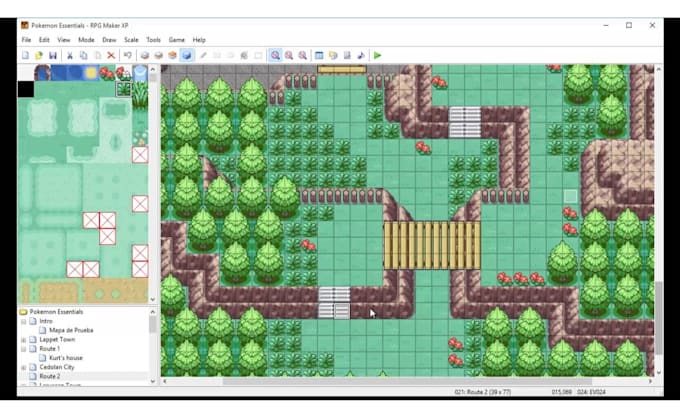The height and width of the screenshot is (409, 680).
Task: Expand the Cedolan City map branch
Action: (24, 367)
